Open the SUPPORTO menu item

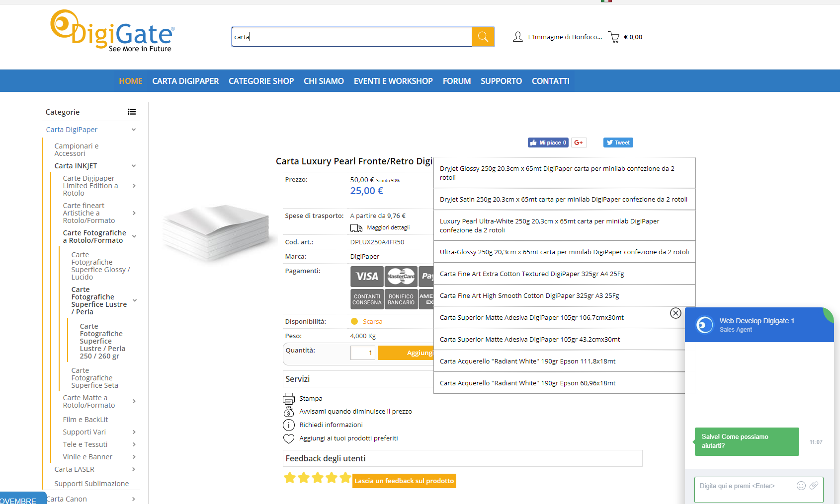pyautogui.click(x=501, y=81)
